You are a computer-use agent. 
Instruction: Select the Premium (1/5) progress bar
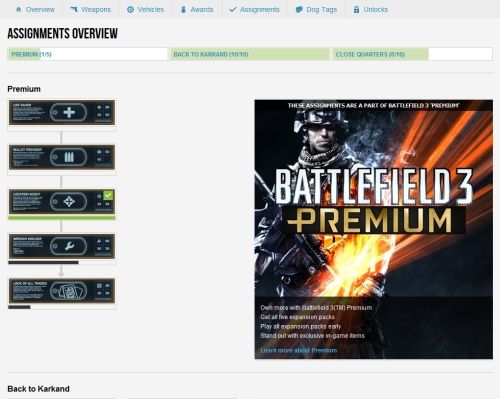coord(88,54)
